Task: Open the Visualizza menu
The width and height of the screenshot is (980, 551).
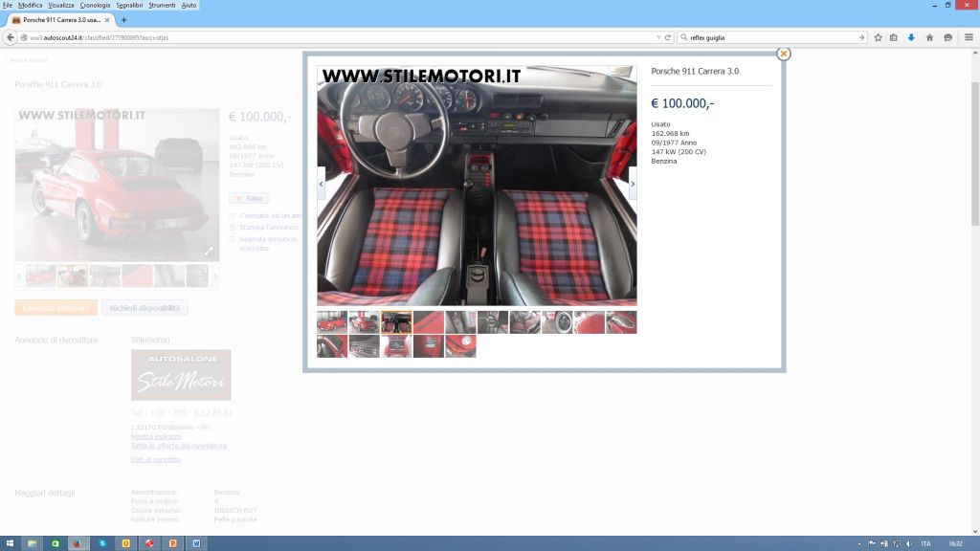Action: click(x=61, y=5)
